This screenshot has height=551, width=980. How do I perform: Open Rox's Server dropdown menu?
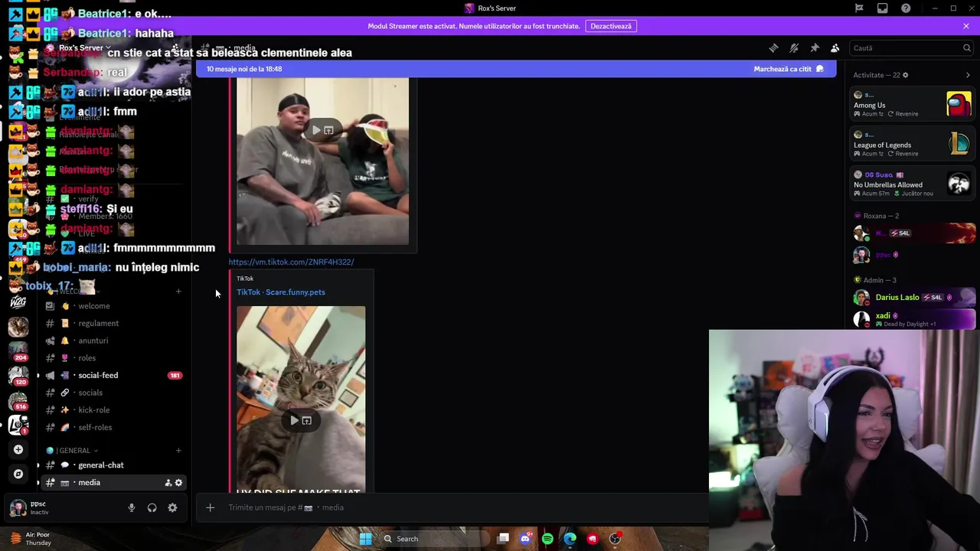(84, 48)
